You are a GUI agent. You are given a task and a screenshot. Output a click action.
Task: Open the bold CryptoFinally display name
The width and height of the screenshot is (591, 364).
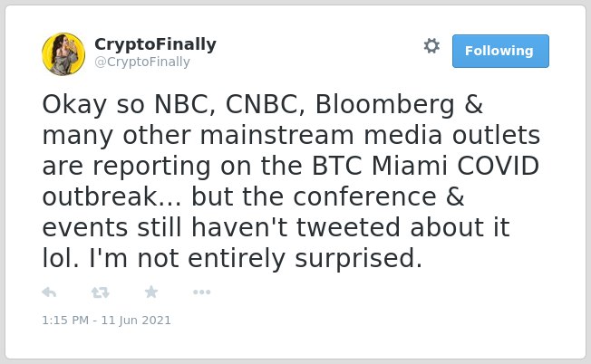coord(155,44)
